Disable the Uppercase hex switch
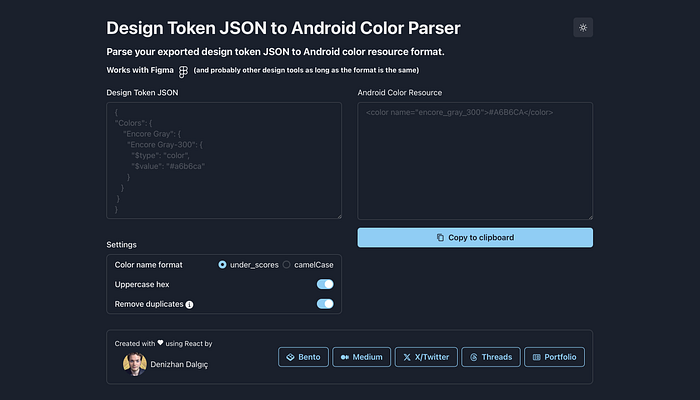The width and height of the screenshot is (700, 400). point(325,284)
